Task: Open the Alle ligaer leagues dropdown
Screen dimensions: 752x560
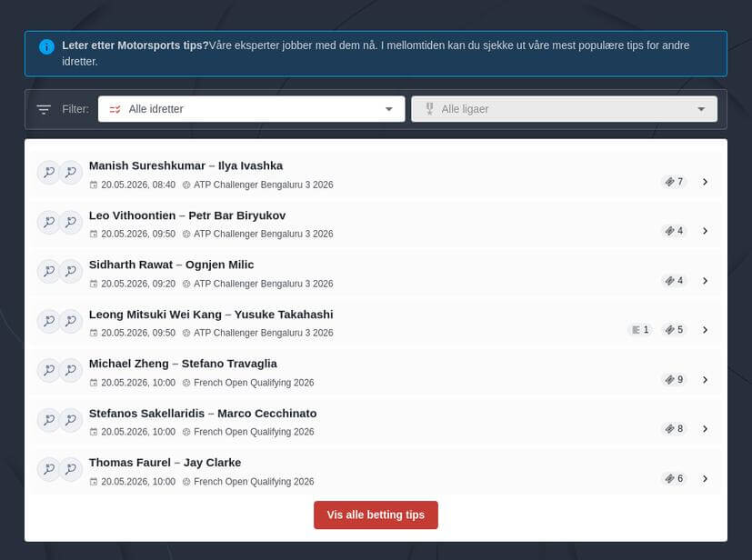Action: coord(564,109)
